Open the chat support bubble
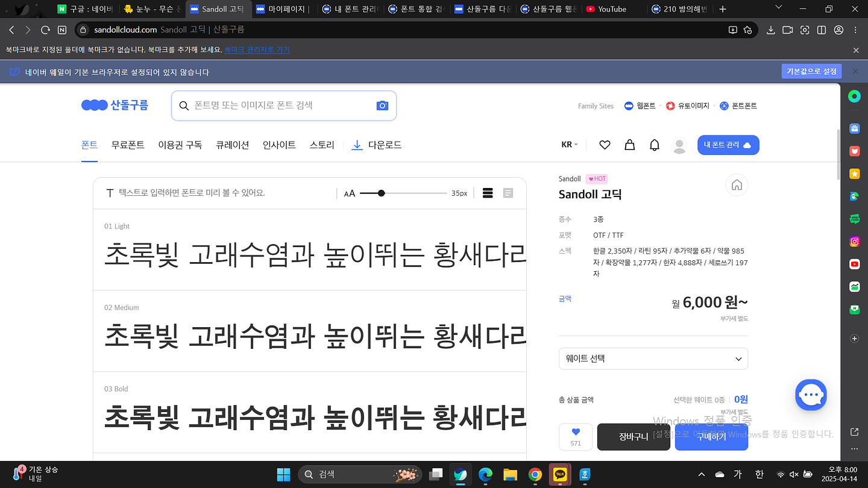Screen dimensions: 868x488 [810, 395]
